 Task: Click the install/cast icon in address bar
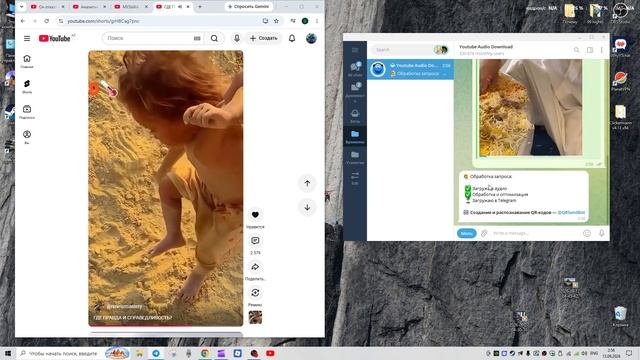tap(265, 21)
